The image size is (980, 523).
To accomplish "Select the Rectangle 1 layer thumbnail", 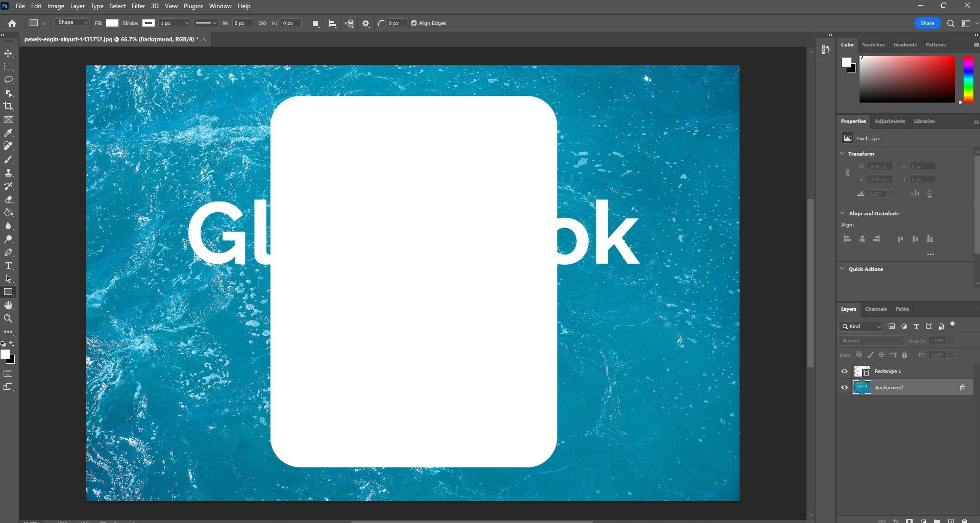I will (862, 371).
